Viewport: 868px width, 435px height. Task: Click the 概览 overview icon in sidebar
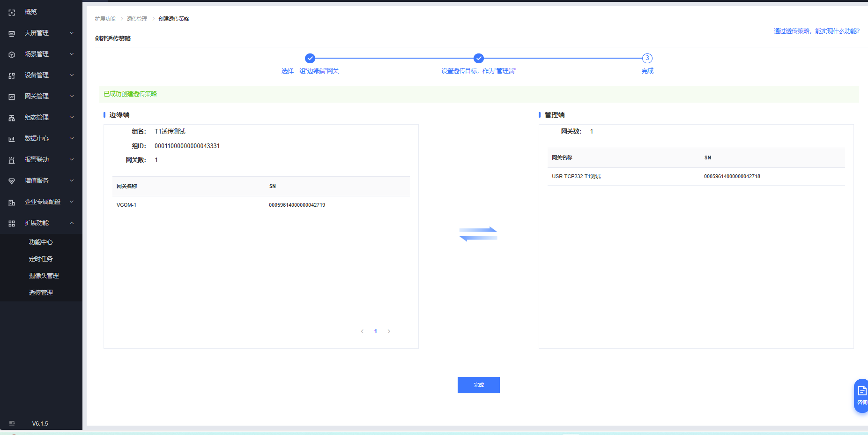click(12, 12)
